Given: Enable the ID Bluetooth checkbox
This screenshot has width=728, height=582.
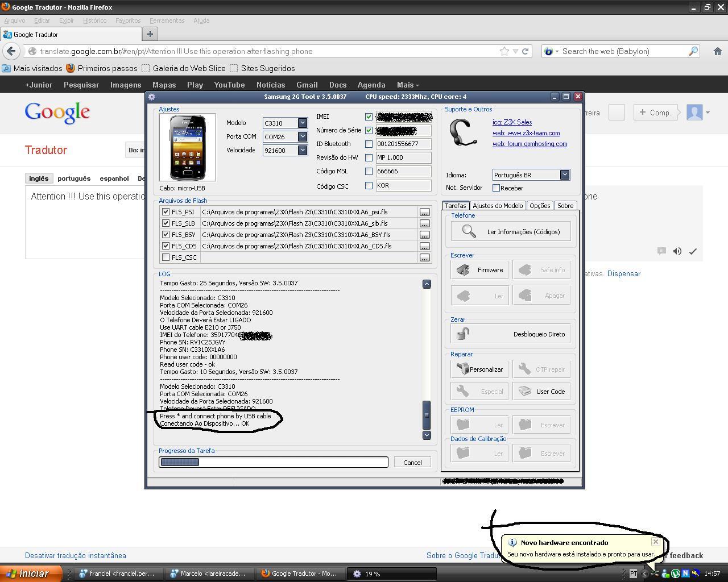Looking at the screenshot, I should [x=369, y=144].
